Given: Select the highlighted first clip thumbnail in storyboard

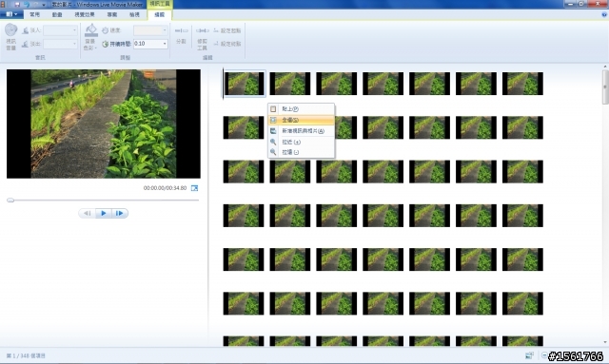Looking at the screenshot, I should click(244, 84).
